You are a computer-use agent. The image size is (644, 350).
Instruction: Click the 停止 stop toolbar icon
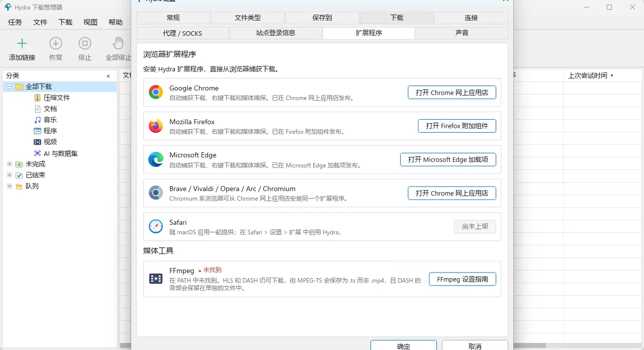(x=85, y=43)
